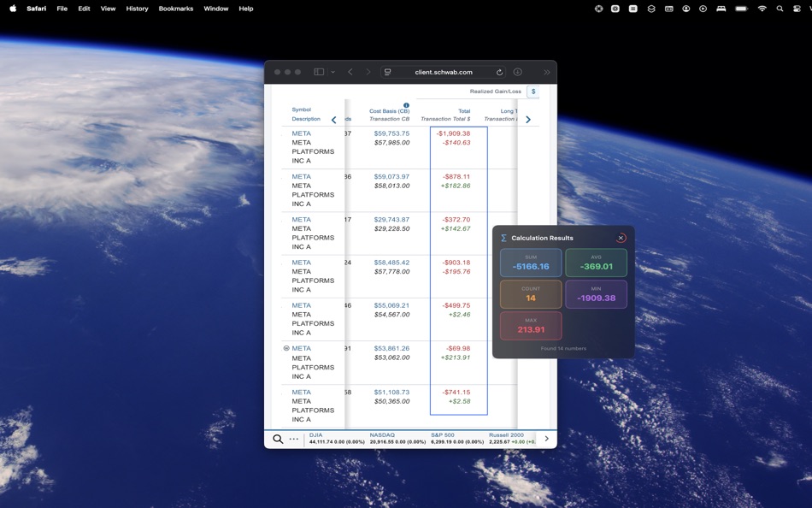Reload the Schwab page

499,72
